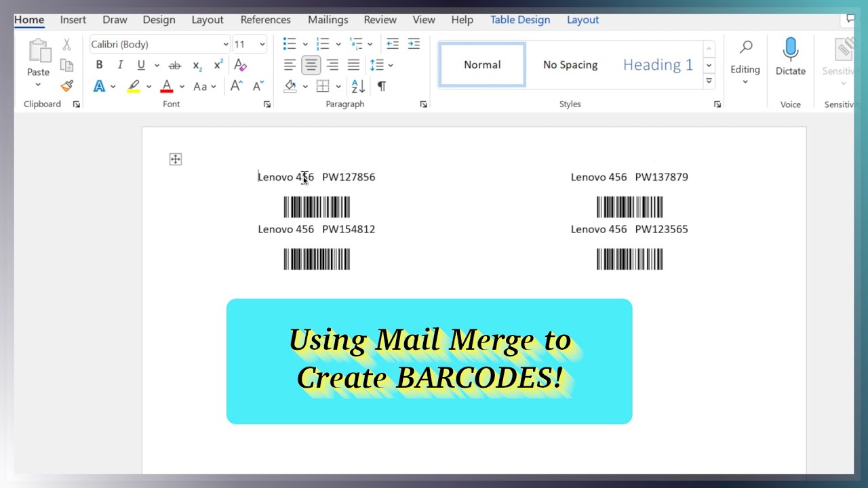The height and width of the screenshot is (488, 868).
Task: Open the Clipboard pane launcher
Action: click(x=77, y=104)
